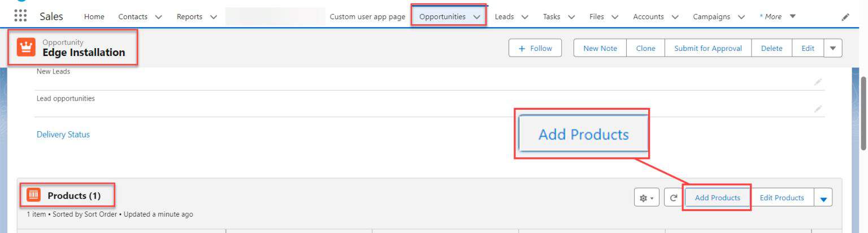Refresh the Products related list

point(674,198)
